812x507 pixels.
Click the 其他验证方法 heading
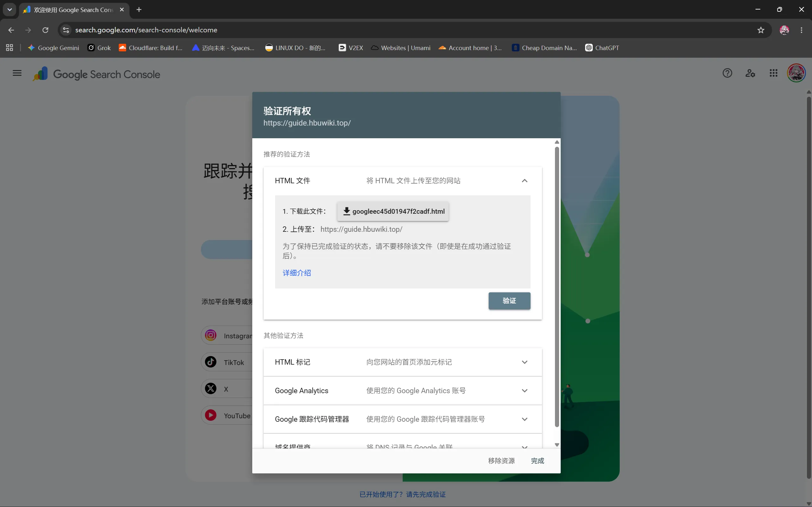[283, 336]
